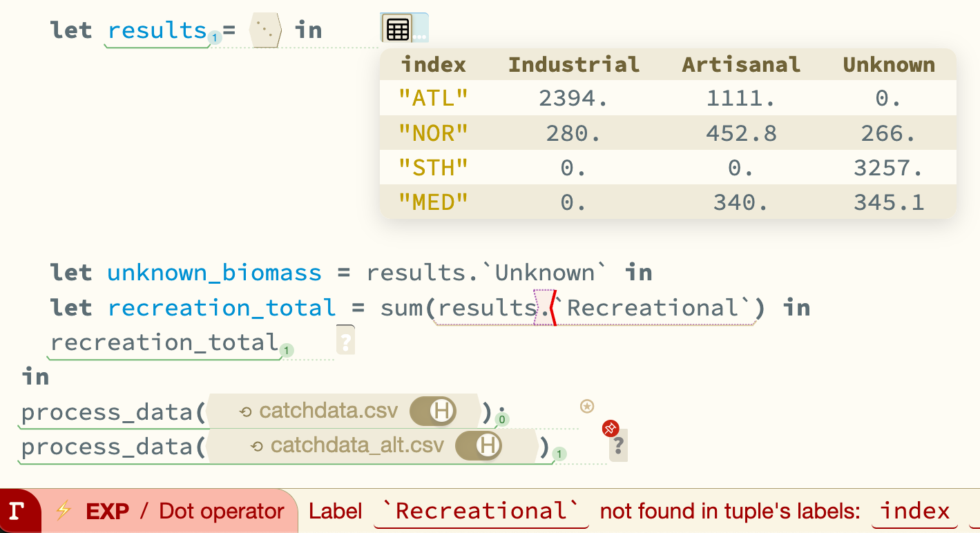
Task: Click the table view icon next to results
Action: point(397,29)
